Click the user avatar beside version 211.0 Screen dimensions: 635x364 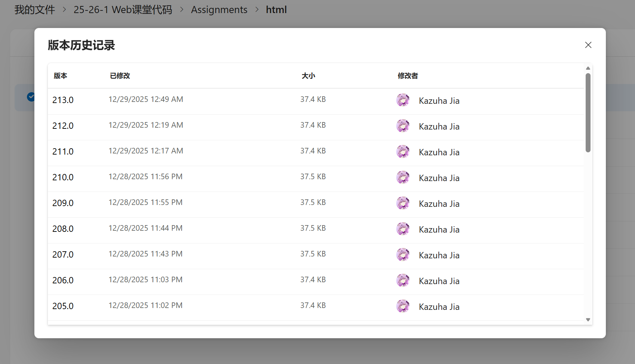coord(403,152)
